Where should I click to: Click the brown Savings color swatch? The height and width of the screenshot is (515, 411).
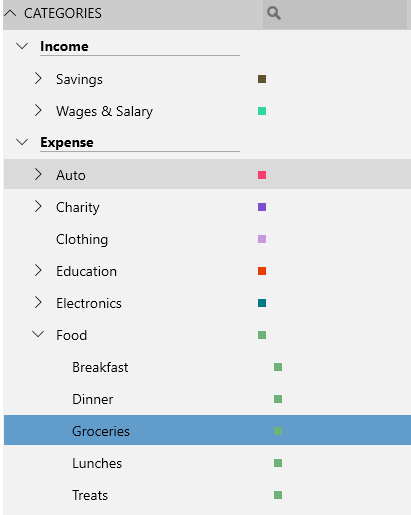coord(262,79)
